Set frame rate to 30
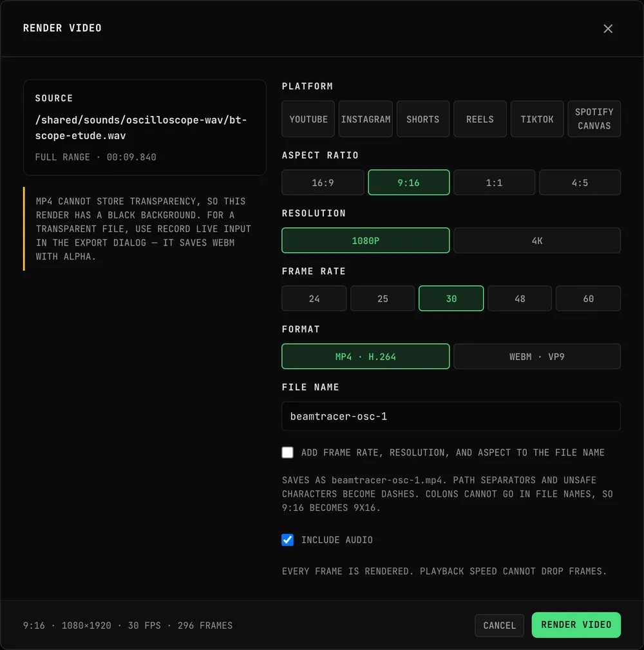 451,298
